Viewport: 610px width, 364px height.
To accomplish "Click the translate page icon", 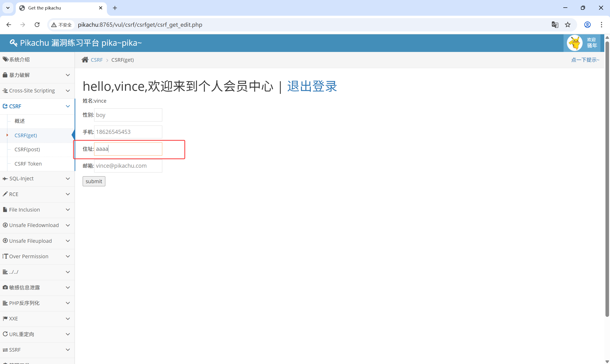I will 555,25.
